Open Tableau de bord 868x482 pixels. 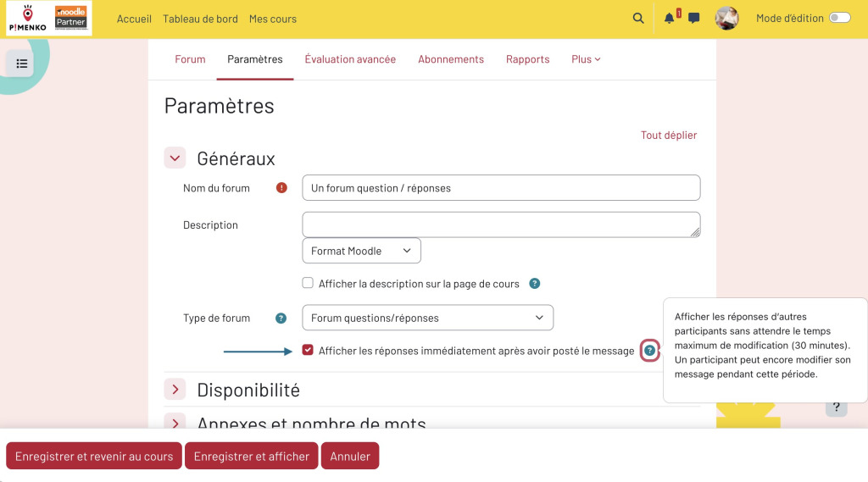click(200, 19)
